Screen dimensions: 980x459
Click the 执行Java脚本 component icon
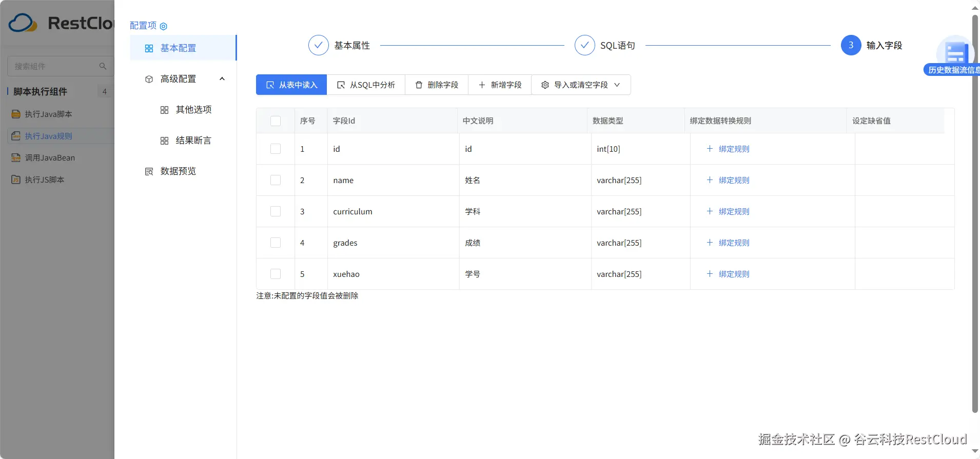pos(16,114)
